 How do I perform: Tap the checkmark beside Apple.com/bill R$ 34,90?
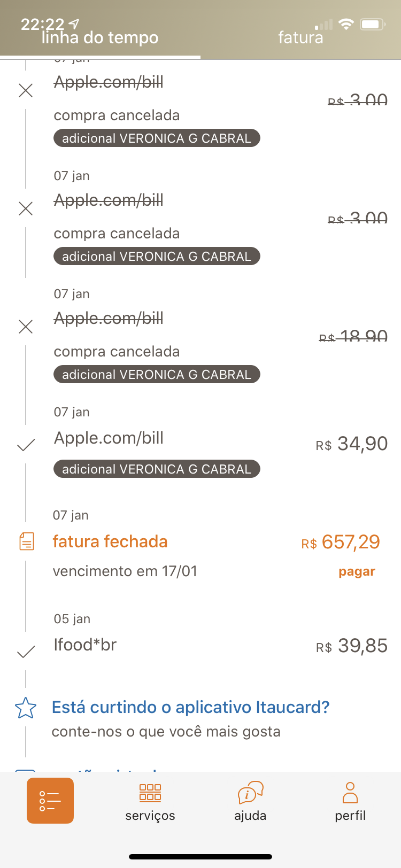pos(26,445)
